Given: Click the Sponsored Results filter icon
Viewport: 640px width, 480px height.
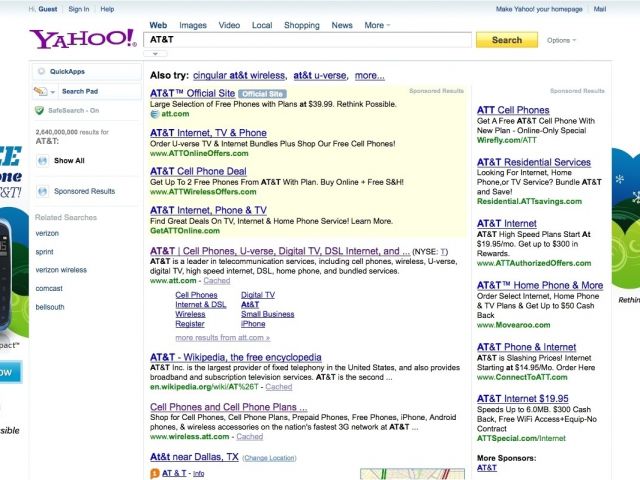Looking at the screenshot, I should 42,191.
